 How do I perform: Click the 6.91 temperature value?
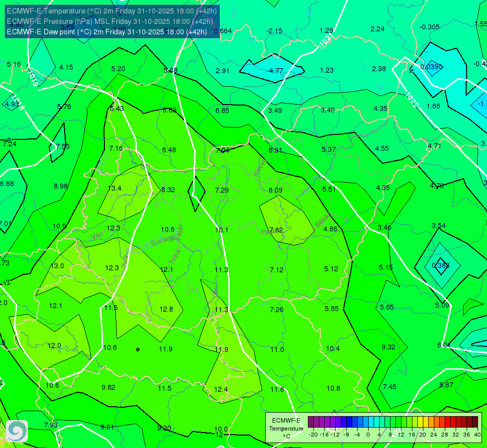[x=276, y=150]
